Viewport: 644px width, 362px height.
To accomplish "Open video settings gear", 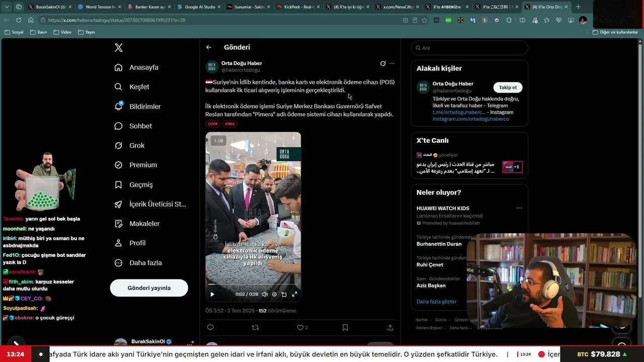I will 274,295.
